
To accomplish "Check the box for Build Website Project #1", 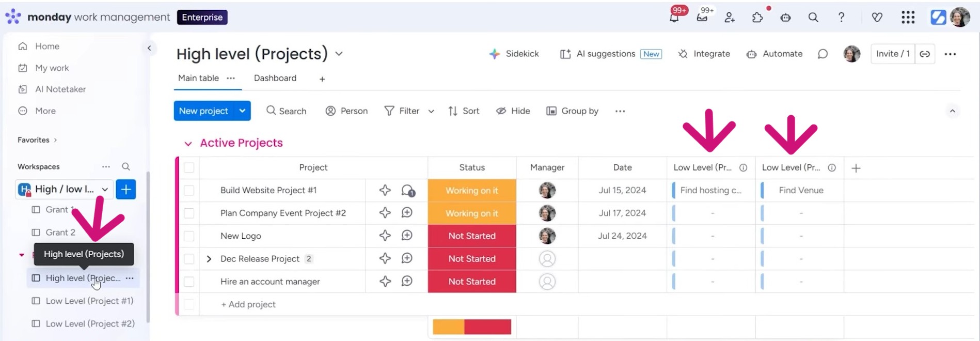I will pos(189,191).
